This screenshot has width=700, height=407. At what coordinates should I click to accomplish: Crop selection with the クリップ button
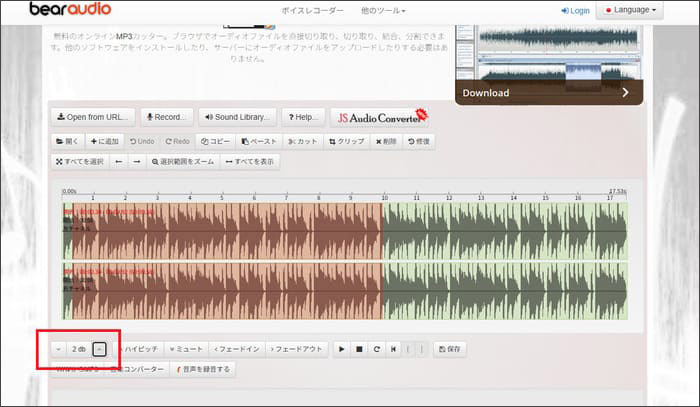(x=346, y=141)
